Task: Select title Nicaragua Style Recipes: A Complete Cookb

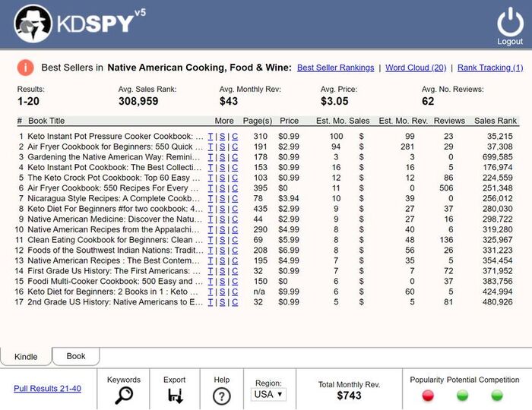Action: tap(114, 198)
